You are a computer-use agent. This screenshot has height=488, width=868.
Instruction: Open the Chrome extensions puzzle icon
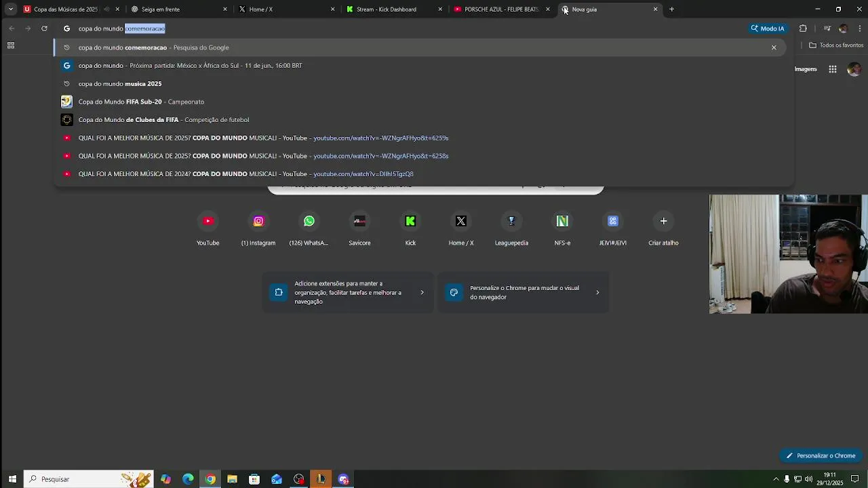803,28
